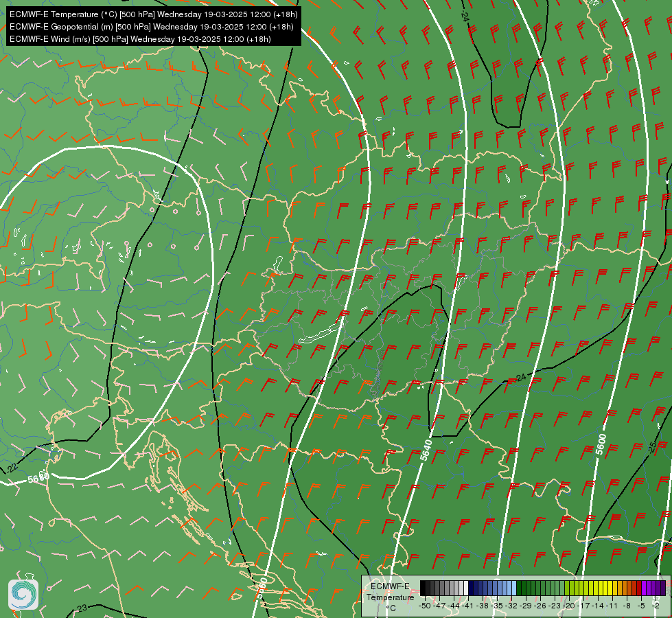Screen dimensions: 672x618
Task: Click the -24 isotherm label at map top
Action: (x=465, y=16)
